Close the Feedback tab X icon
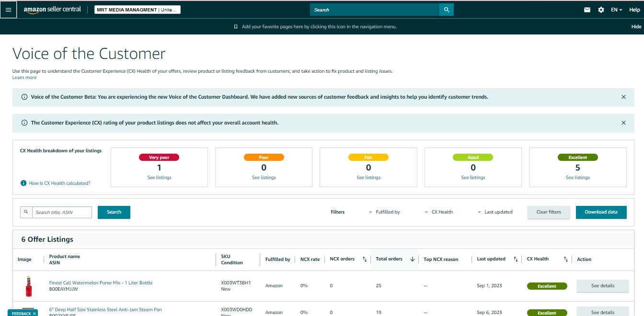644x316 pixels. coord(34,314)
